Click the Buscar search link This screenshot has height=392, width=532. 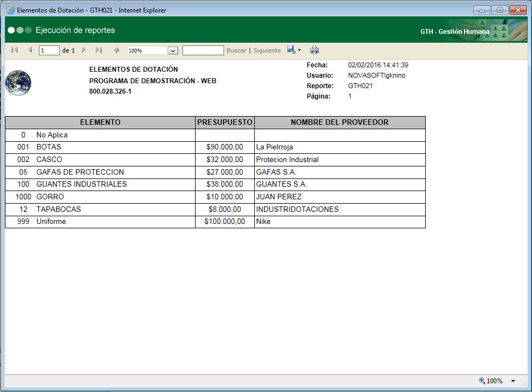[x=236, y=50]
